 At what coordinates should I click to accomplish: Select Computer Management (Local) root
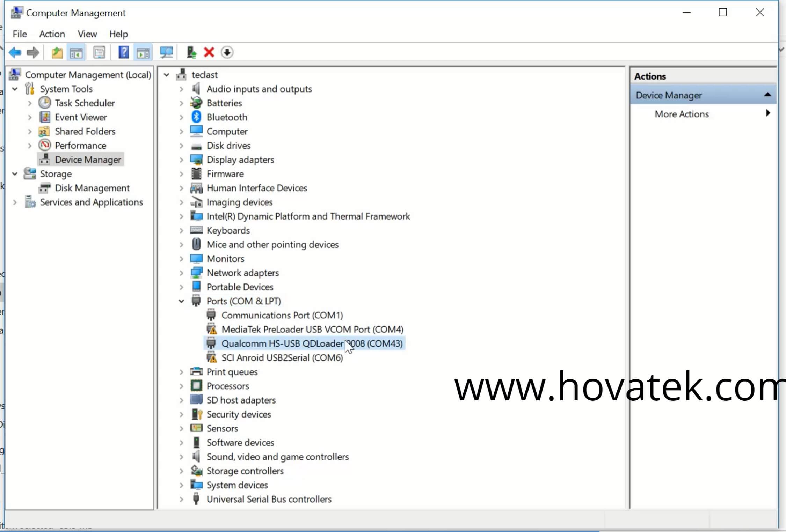click(88, 75)
